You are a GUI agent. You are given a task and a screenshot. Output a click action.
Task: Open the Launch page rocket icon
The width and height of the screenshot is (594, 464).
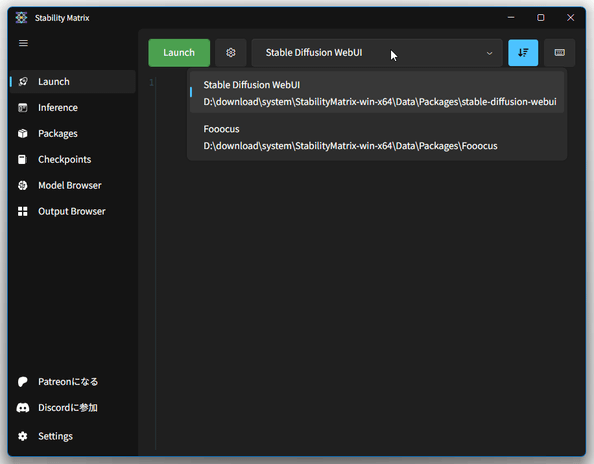23,81
